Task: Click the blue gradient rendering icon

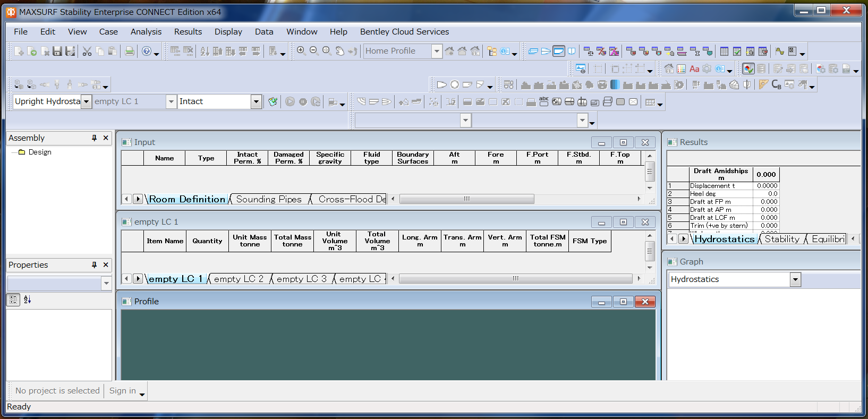Action: (x=615, y=84)
